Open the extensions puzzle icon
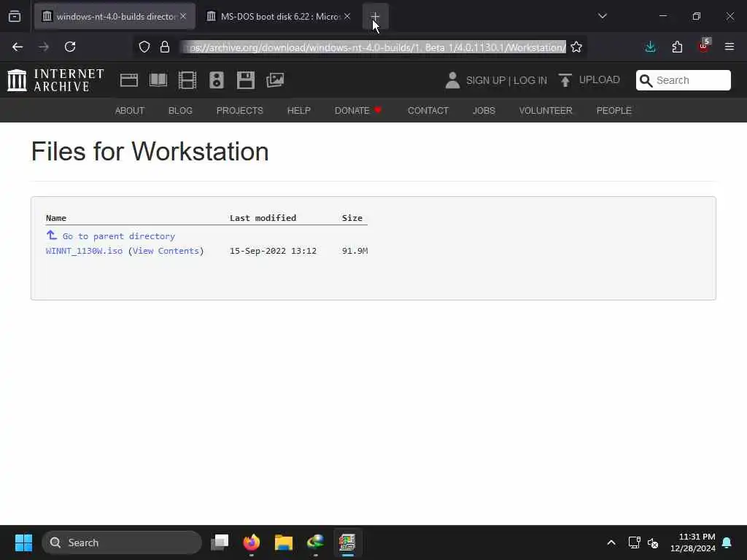The width and height of the screenshot is (747, 560). (677, 47)
